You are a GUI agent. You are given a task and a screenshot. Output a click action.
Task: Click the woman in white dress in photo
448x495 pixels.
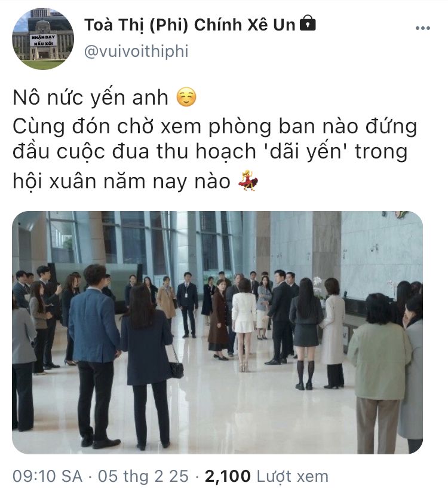pos(244,325)
